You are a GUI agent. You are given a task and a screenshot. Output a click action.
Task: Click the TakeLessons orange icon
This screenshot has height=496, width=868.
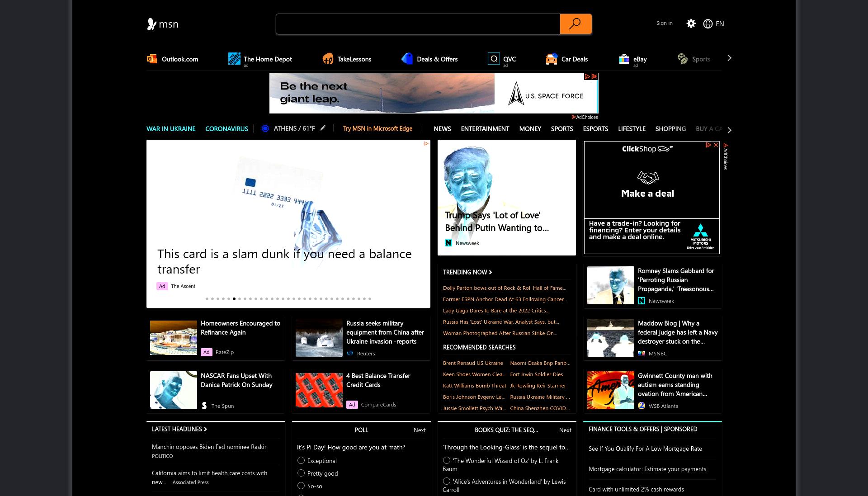[328, 59]
